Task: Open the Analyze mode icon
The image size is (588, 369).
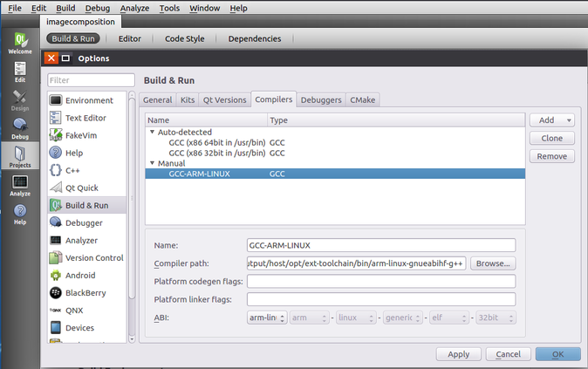Action: coord(19,185)
